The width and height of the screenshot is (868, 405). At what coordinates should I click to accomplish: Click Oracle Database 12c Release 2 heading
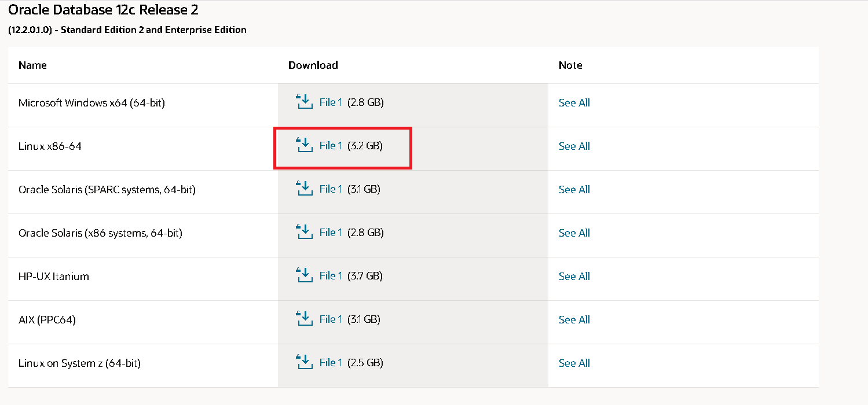coord(103,10)
